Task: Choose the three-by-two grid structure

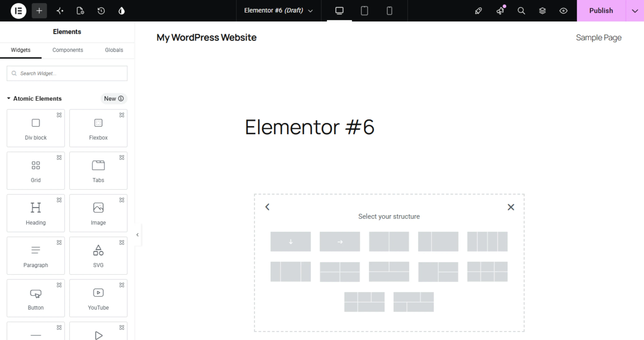Action: [487, 272]
